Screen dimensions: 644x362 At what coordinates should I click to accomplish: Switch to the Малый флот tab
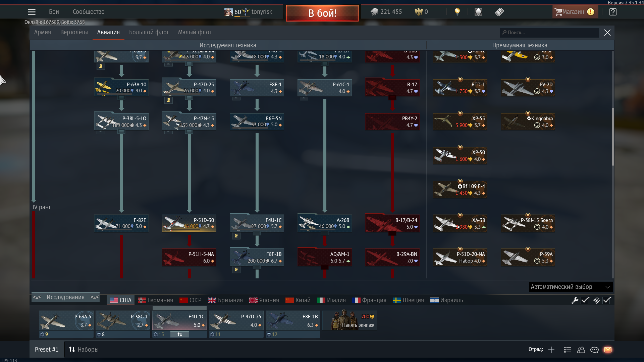point(195,32)
